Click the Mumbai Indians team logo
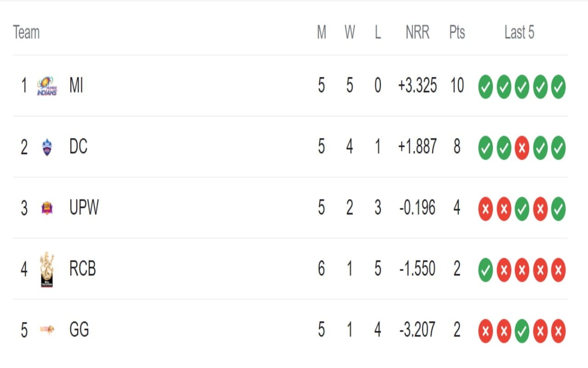The width and height of the screenshot is (588, 368). [x=47, y=86]
